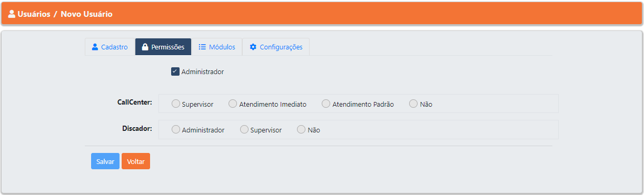
Task: Click the list icon on Módulos tab
Action: coord(202,47)
